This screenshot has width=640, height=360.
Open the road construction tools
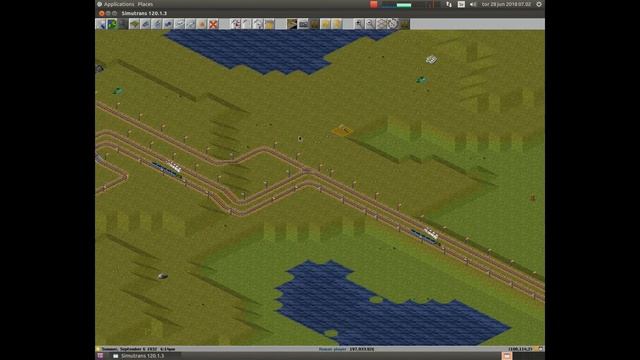click(x=179, y=24)
